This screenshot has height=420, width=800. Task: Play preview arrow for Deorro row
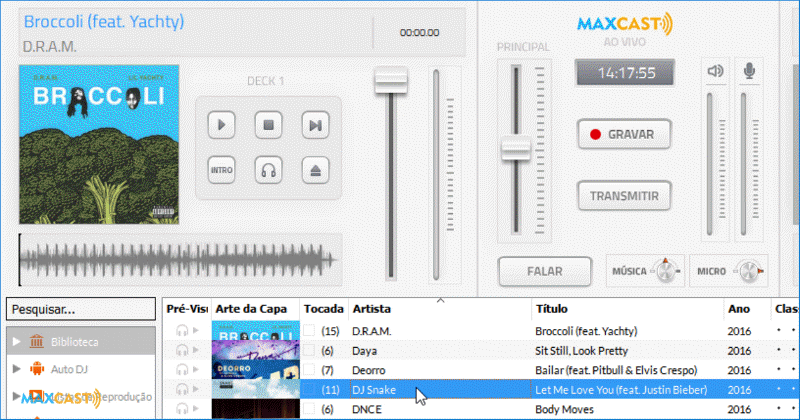(x=196, y=369)
